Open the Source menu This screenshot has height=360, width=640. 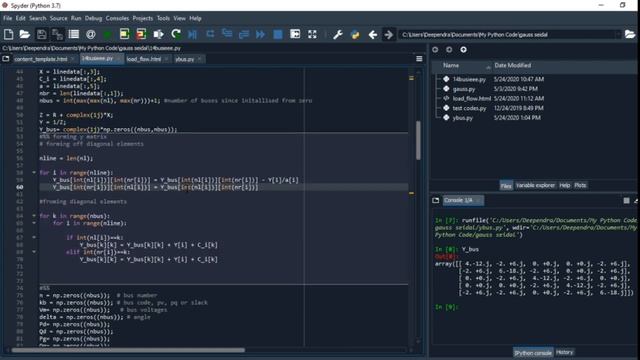click(58, 18)
